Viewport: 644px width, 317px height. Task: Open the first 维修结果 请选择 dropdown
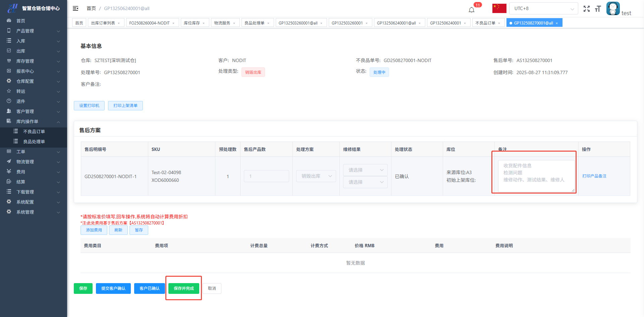click(365, 170)
